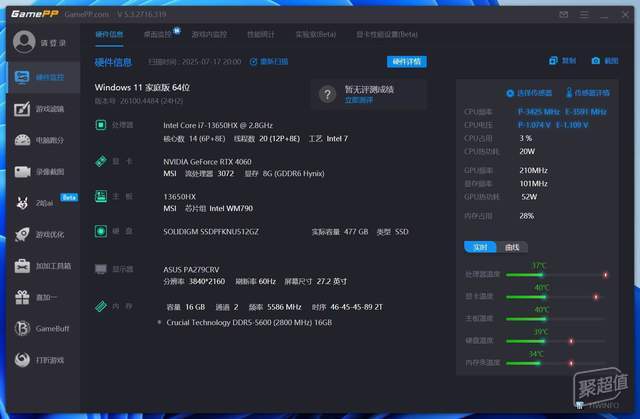640x419 pixels.
Task: Click the GamePP logo in title bar
Action: coord(34,14)
